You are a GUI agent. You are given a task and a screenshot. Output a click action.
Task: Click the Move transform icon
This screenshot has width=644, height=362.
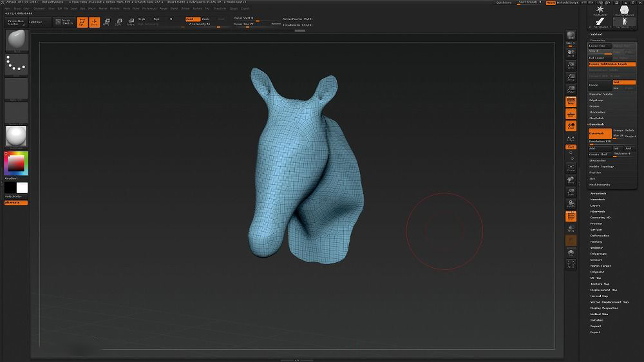click(107, 22)
